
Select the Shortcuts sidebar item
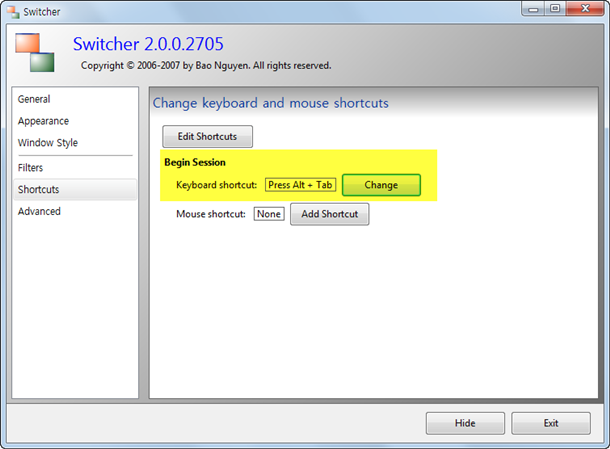pyautogui.click(x=75, y=189)
